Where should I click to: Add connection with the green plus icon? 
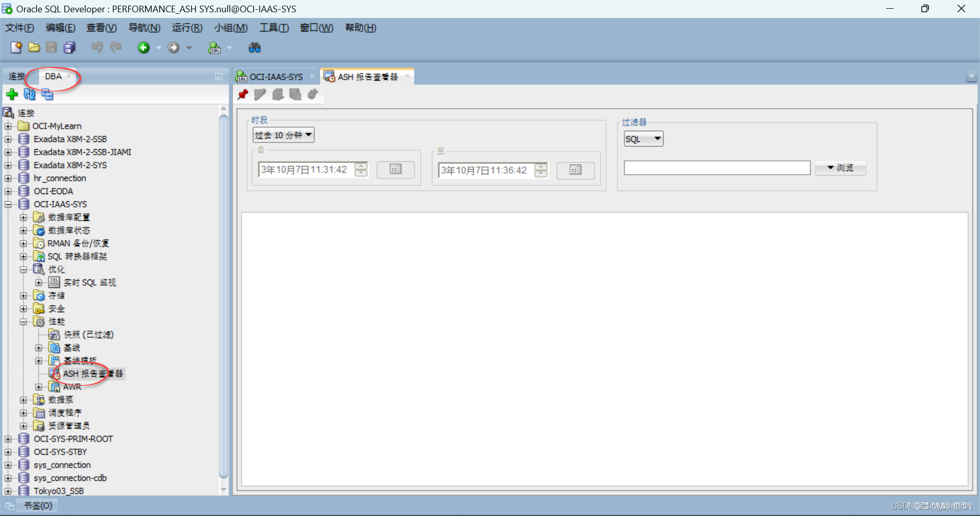point(12,94)
